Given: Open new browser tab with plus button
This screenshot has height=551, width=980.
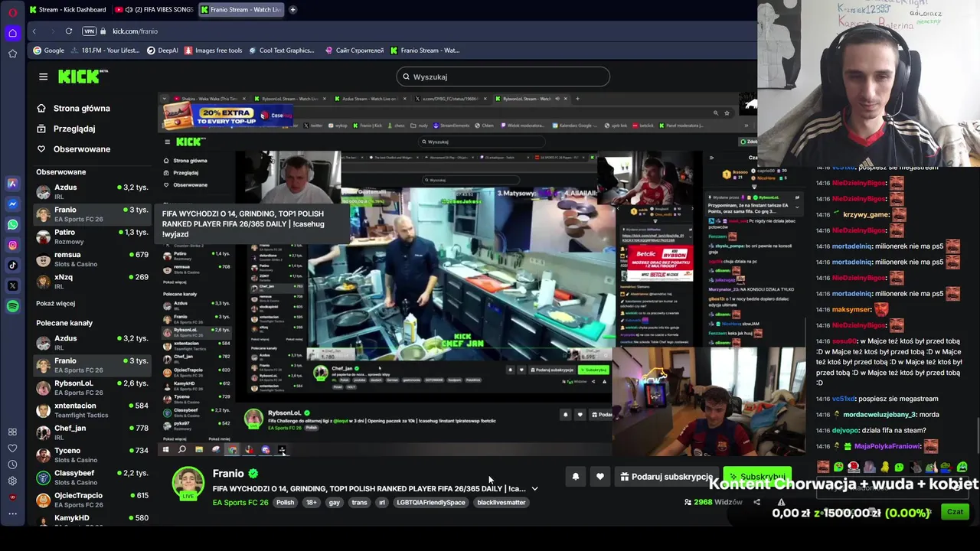Looking at the screenshot, I should 292,10.
